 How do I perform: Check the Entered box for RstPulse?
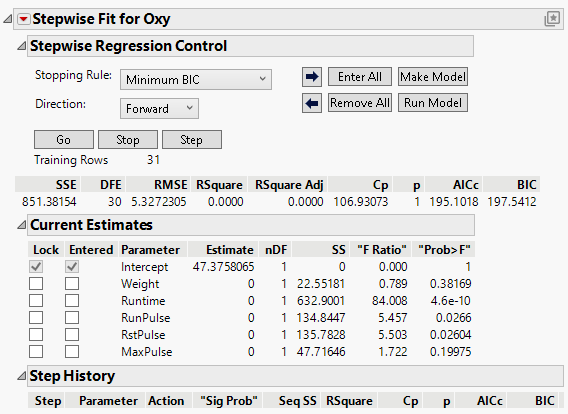(x=72, y=335)
